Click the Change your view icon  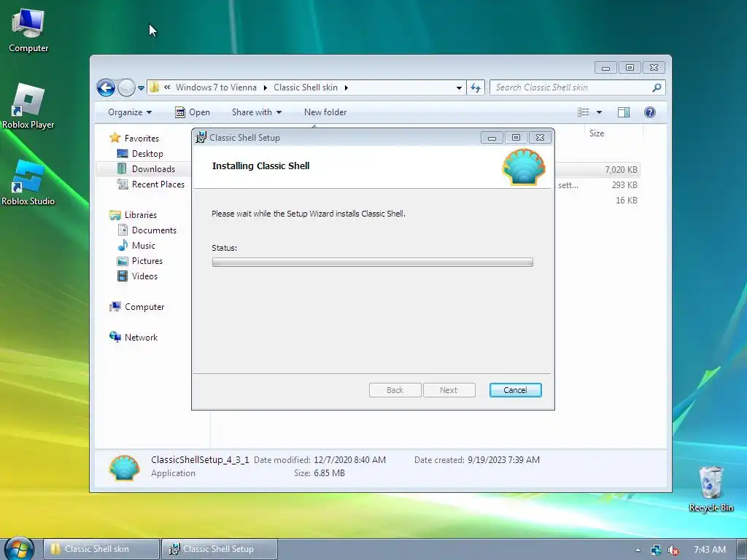[x=583, y=112]
